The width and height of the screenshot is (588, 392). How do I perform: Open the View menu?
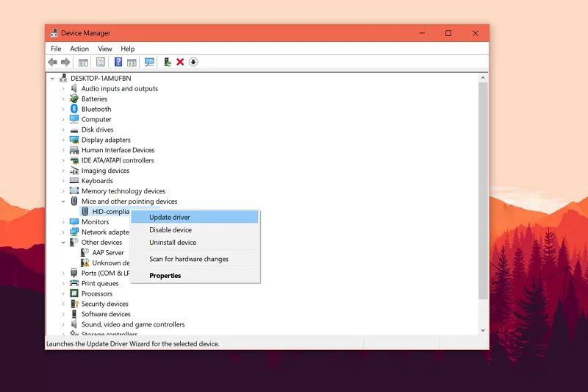[x=105, y=49]
